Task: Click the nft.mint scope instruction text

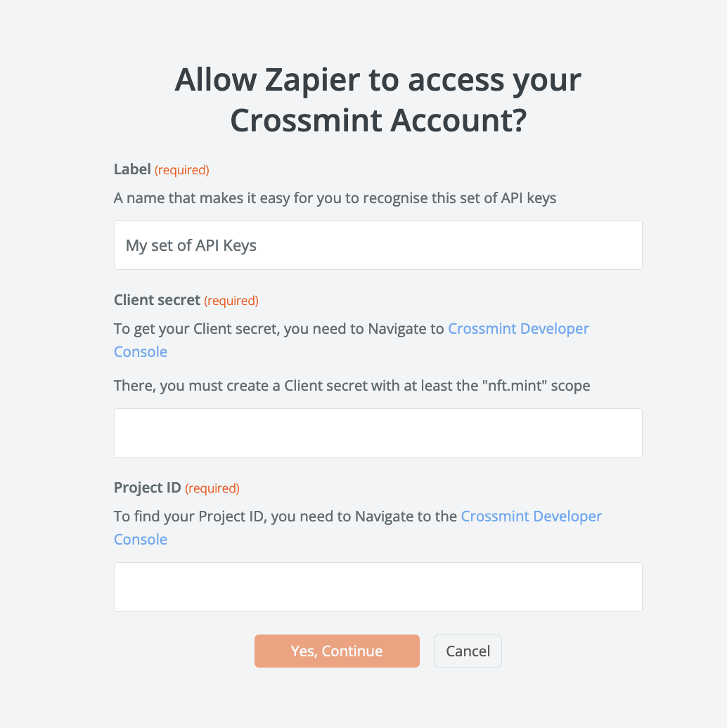Action: click(351, 385)
